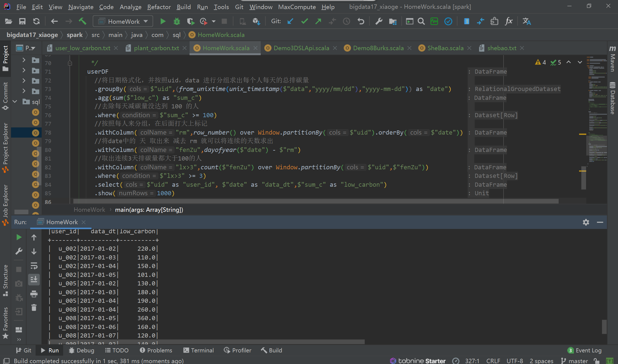Click the Translate icon in toolbar
Screen dimensions: 618x364
coord(526,21)
